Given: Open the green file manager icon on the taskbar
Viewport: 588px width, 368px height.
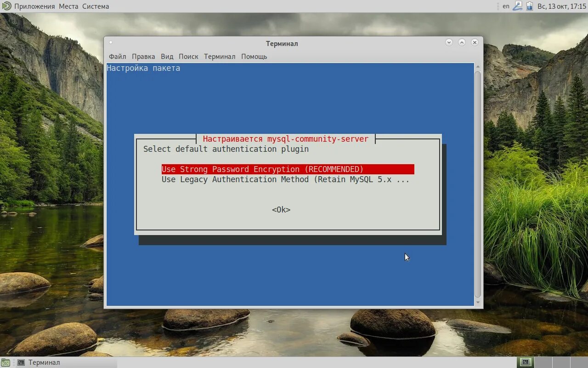Looking at the screenshot, I should 6,362.
